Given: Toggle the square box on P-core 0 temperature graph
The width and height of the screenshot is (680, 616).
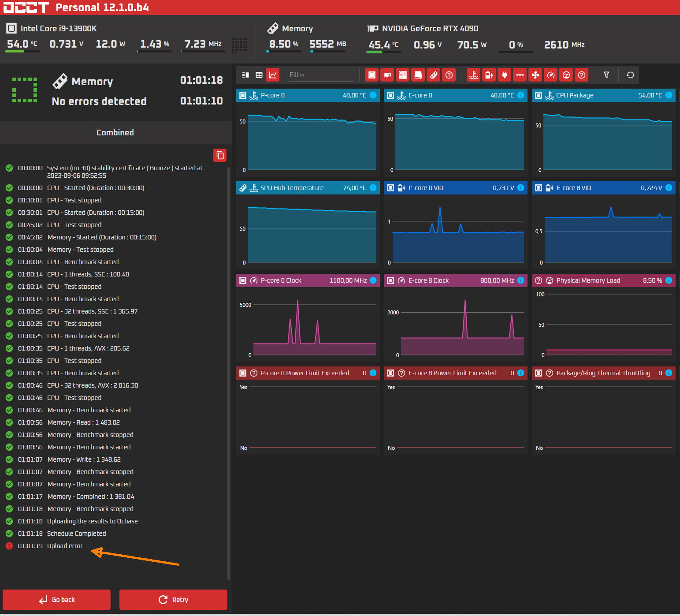Looking at the screenshot, I should pyautogui.click(x=243, y=95).
